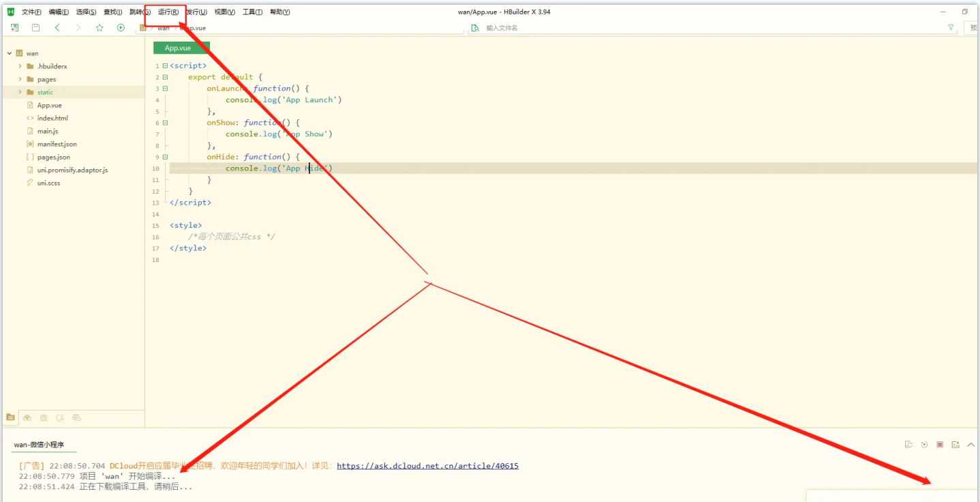Open the 编辑(E) menu
This screenshot has width=980, height=502.
59,12
